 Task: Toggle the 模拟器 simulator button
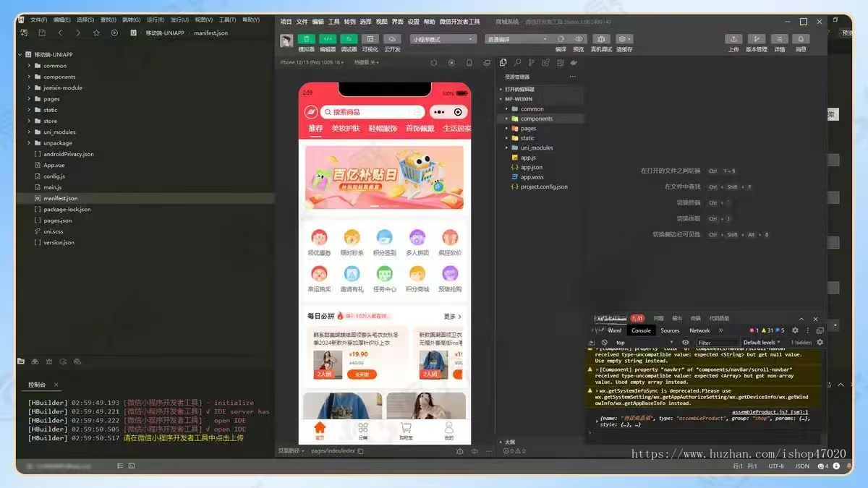(x=307, y=39)
